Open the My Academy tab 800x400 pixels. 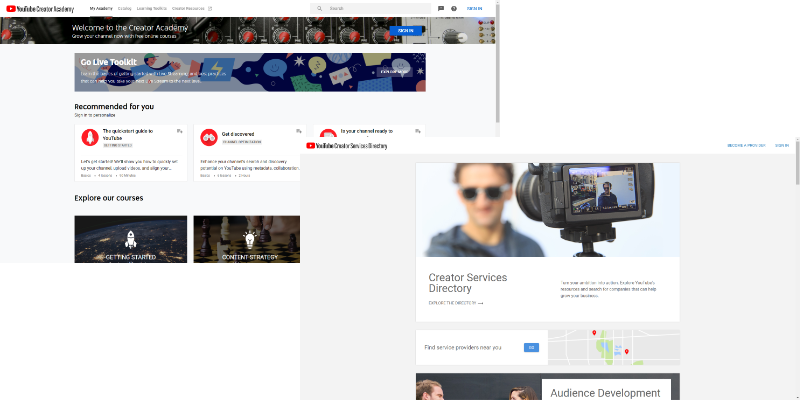[x=100, y=9]
